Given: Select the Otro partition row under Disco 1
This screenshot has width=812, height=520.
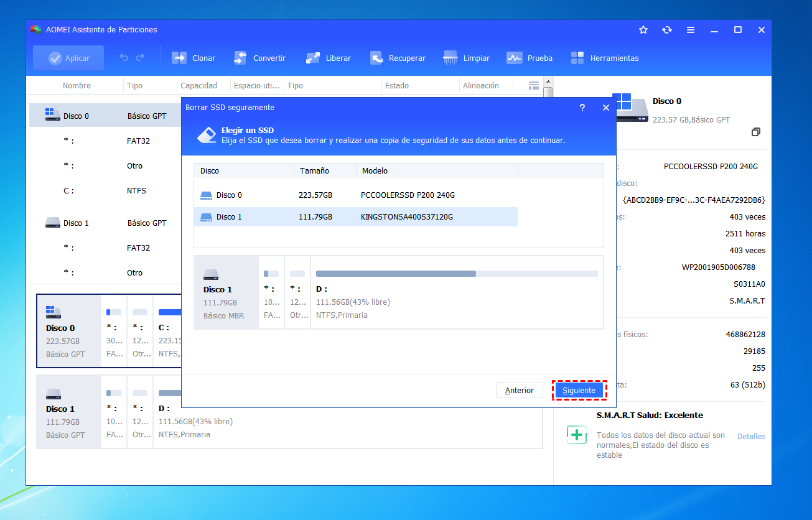Looking at the screenshot, I should pyautogui.click(x=105, y=272).
